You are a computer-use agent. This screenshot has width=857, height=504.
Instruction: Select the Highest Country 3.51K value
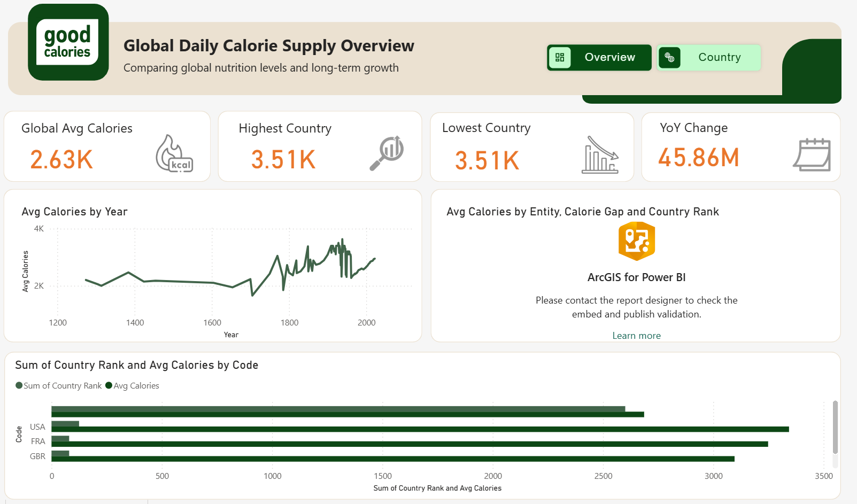pyautogui.click(x=283, y=160)
